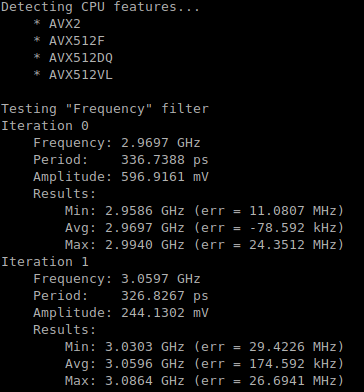
Task: Select the 3.0597 GHz frequency value
Action: point(161,279)
